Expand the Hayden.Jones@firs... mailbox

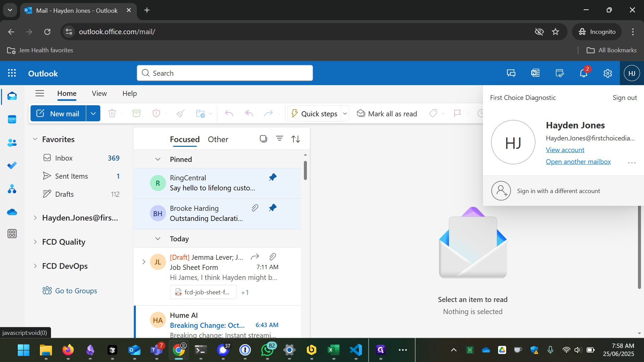click(x=35, y=218)
